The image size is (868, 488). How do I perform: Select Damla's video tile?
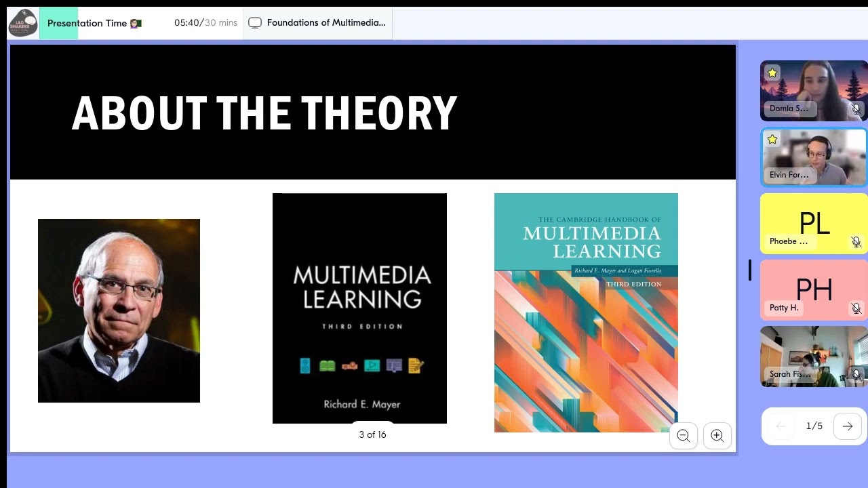814,91
